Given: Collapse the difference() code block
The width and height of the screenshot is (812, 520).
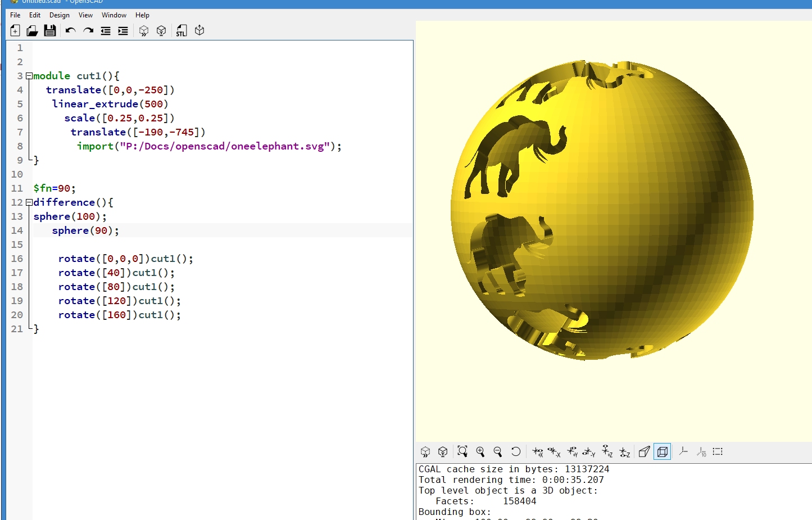Looking at the screenshot, I should (x=29, y=202).
